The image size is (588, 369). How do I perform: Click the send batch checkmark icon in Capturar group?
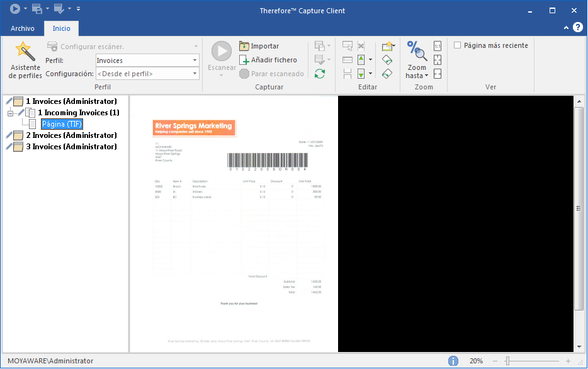[320, 60]
